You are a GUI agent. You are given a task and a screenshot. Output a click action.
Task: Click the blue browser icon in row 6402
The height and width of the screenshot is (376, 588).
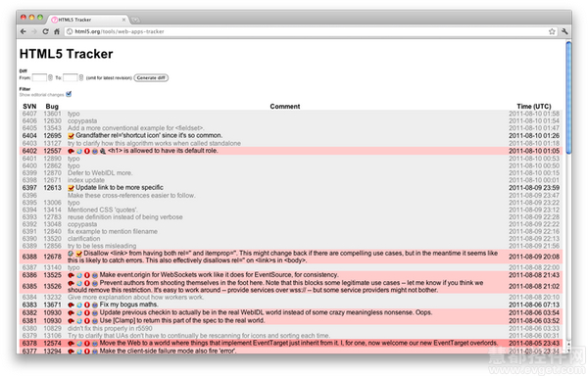(79, 151)
